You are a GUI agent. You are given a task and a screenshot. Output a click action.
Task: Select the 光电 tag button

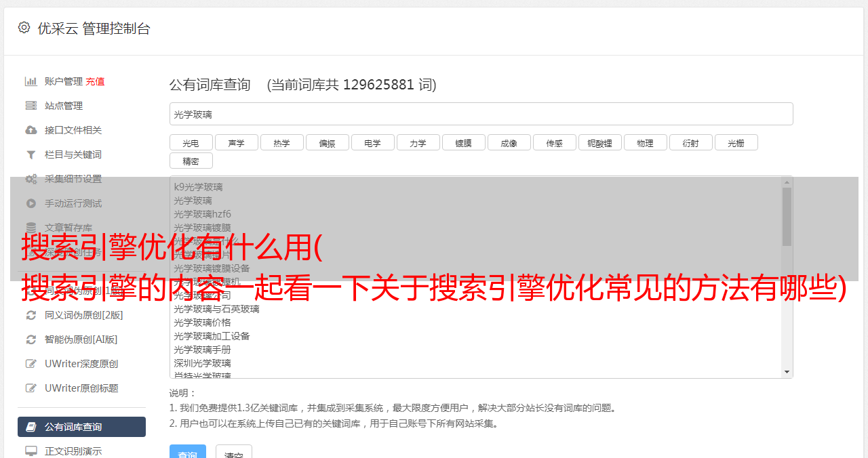[191, 143]
